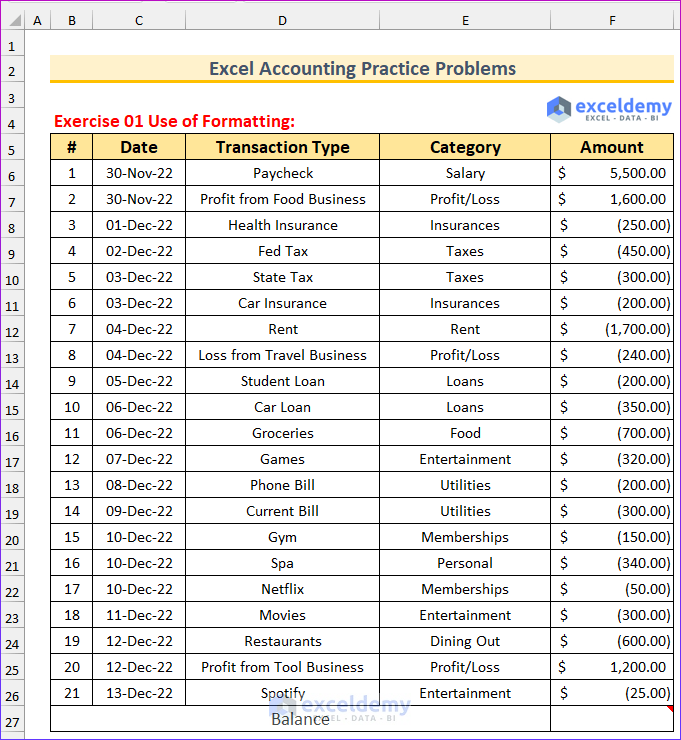Select the (350.00) amount cell
Image resolution: width=681 pixels, height=740 pixels.
pyautogui.click(x=612, y=407)
